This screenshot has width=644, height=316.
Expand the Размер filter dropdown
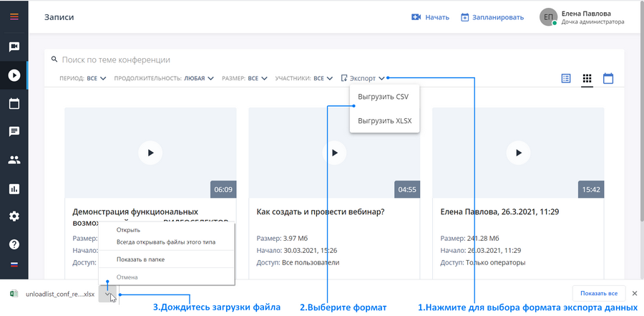click(245, 78)
